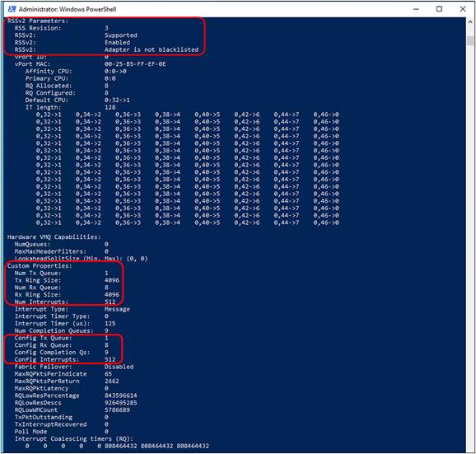476x454 pixels.
Task: Click the value 843596614
Action: (121, 395)
